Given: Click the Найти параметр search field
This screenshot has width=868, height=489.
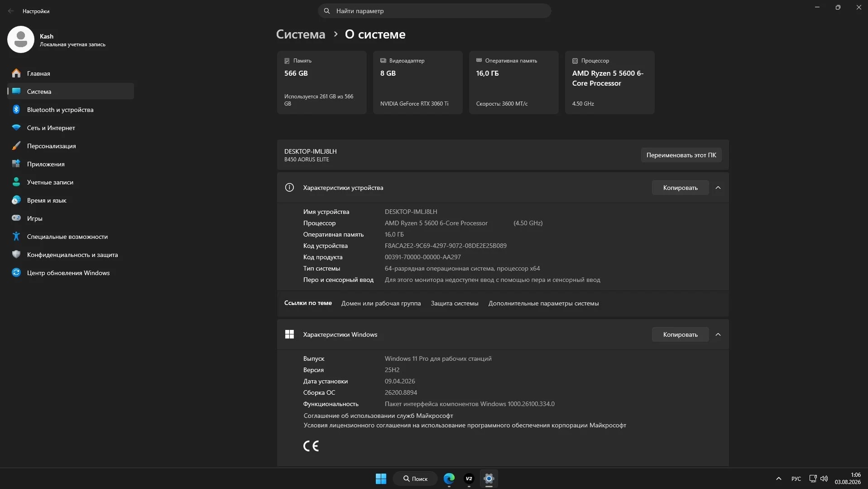Looking at the screenshot, I should (435, 11).
